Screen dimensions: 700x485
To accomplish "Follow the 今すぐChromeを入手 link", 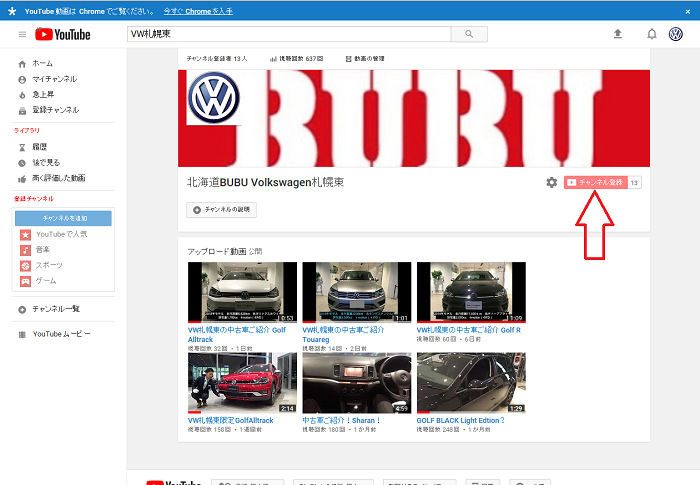I will tap(198, 11).
